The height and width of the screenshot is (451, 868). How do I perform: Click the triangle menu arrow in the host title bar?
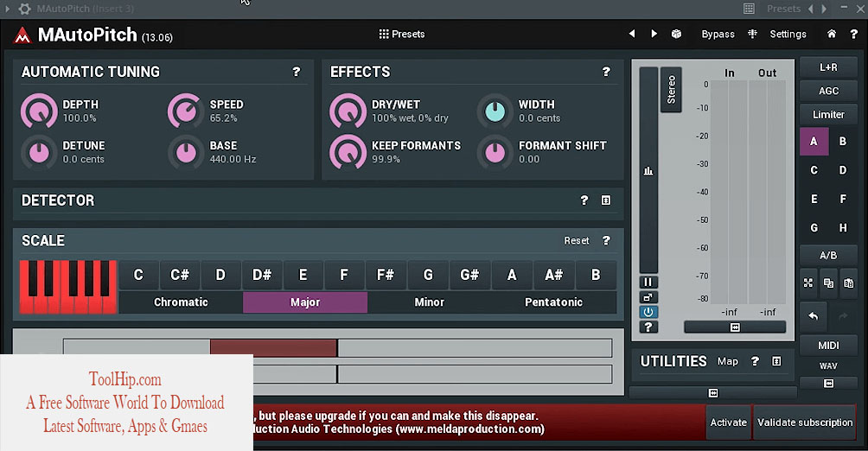click(7, 9)
